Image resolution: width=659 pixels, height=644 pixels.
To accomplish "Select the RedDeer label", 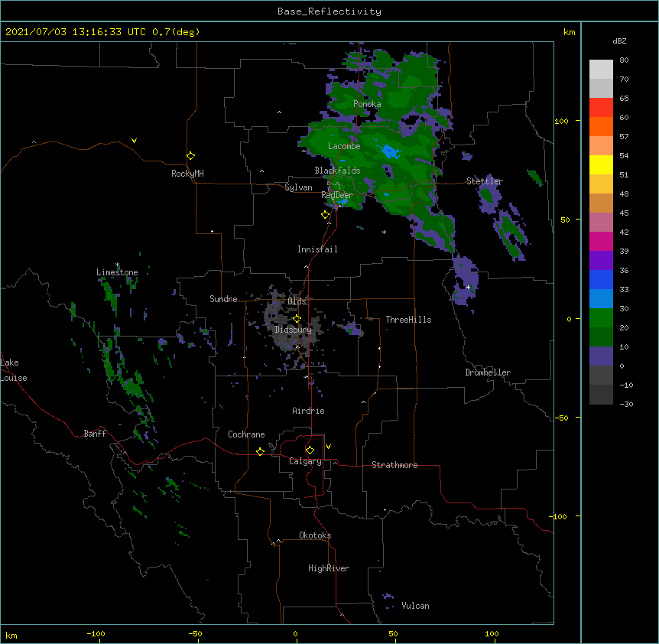I will (x=337, y=195).
